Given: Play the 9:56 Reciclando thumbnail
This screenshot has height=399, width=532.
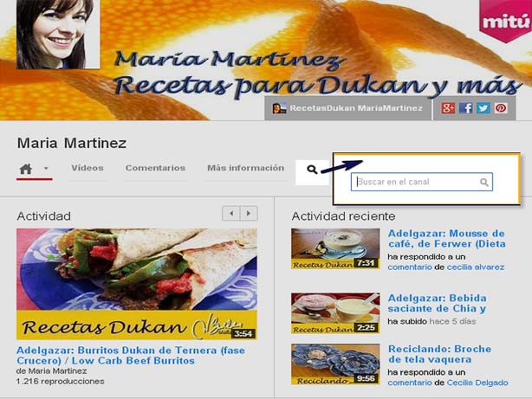Looking at the screenshot, I should [335, 364].
